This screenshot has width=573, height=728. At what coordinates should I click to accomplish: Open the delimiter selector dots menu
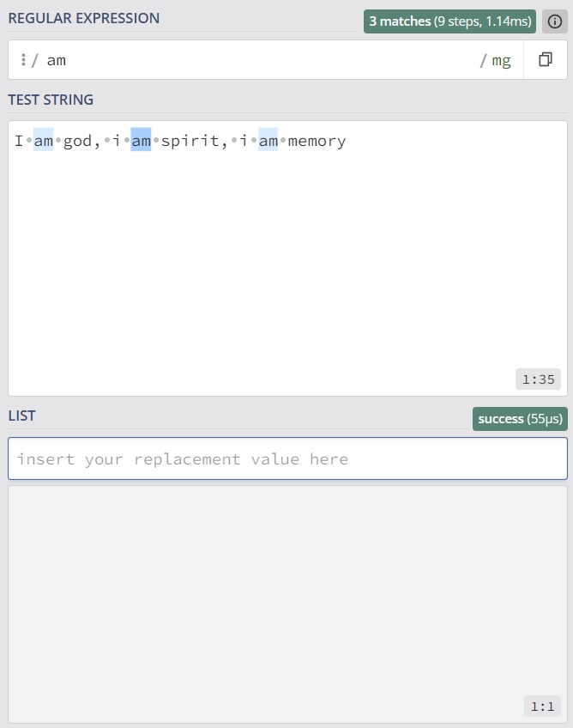23,60
